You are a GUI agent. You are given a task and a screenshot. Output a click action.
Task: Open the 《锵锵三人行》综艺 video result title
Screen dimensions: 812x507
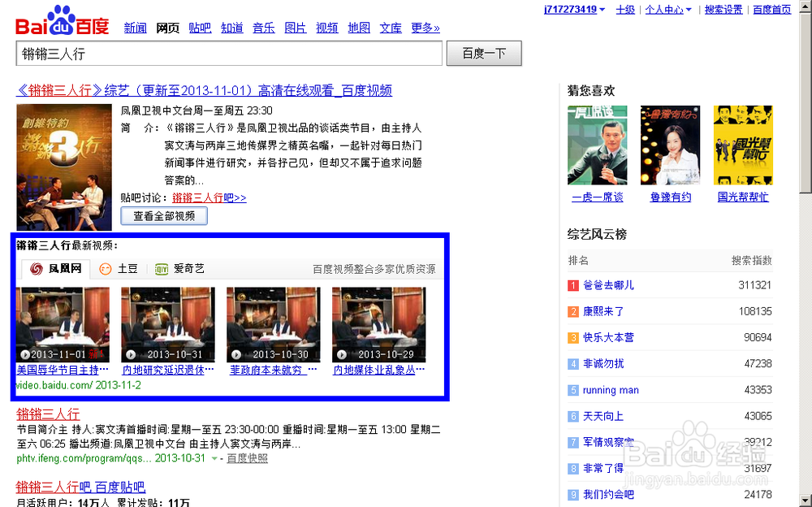click(x=204, y=91)
